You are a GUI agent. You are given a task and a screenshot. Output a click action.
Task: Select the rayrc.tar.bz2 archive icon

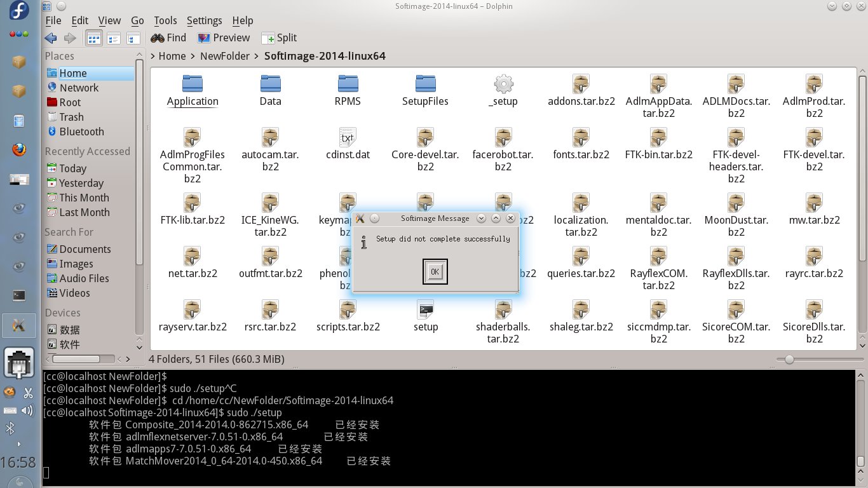(814, 256)
